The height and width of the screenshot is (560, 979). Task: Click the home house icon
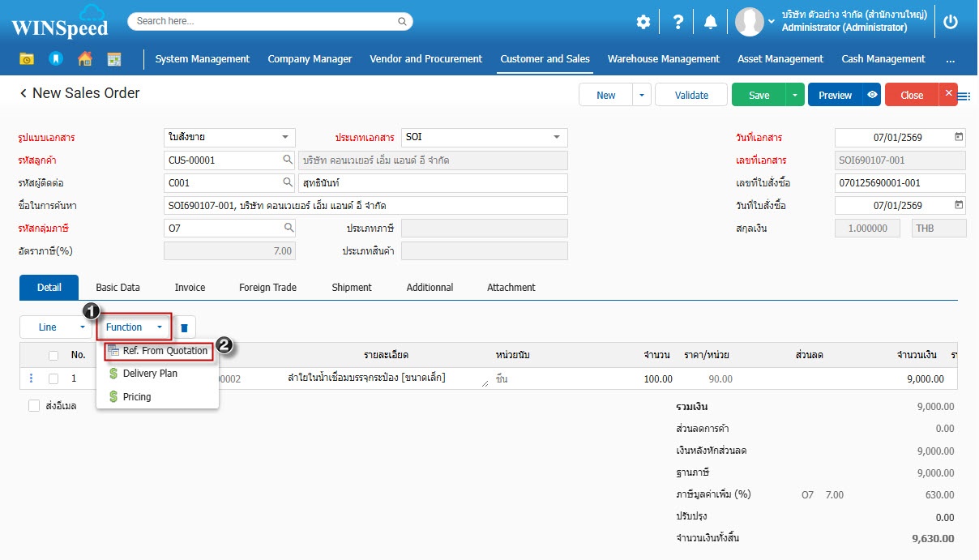[x=84, y=59]
